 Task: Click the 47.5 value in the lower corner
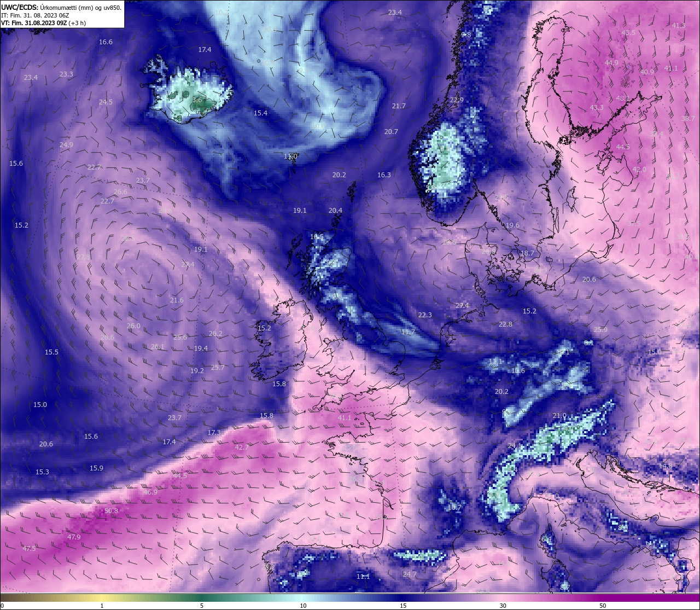pos(29,548)
